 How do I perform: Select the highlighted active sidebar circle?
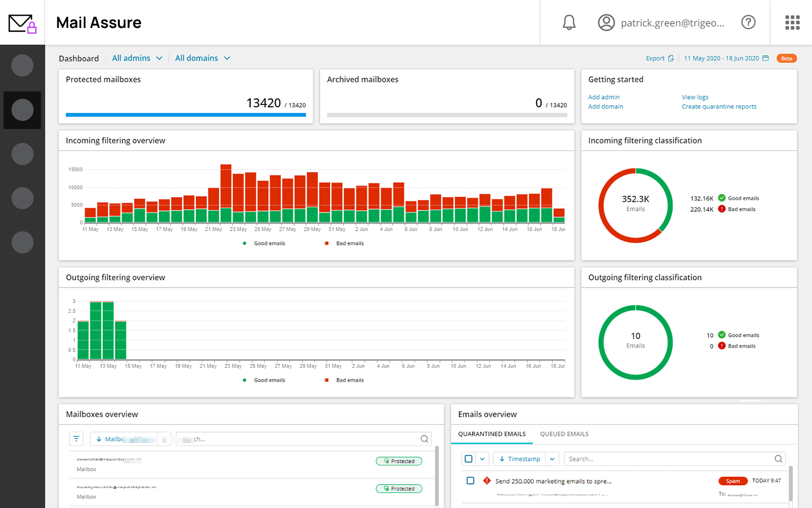tap(22, 110)
